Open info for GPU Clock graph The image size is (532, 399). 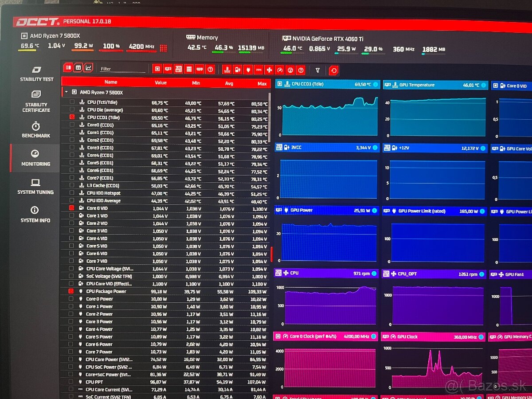[x=482, y=337]
